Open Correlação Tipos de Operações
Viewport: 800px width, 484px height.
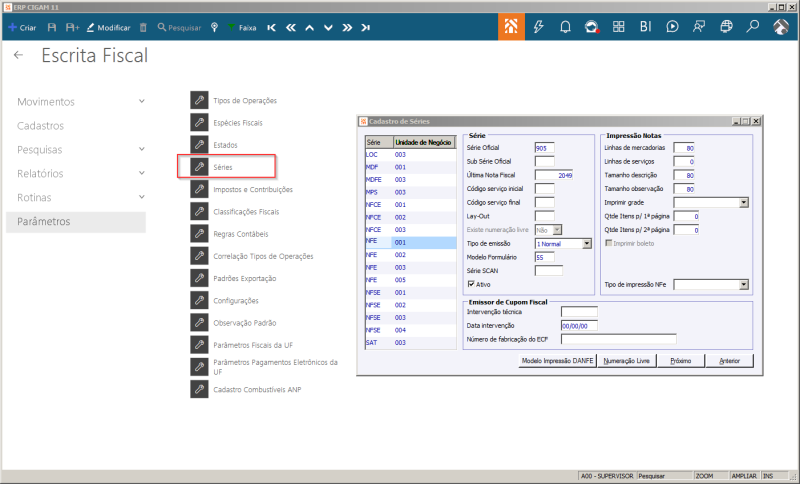(252, 257)
